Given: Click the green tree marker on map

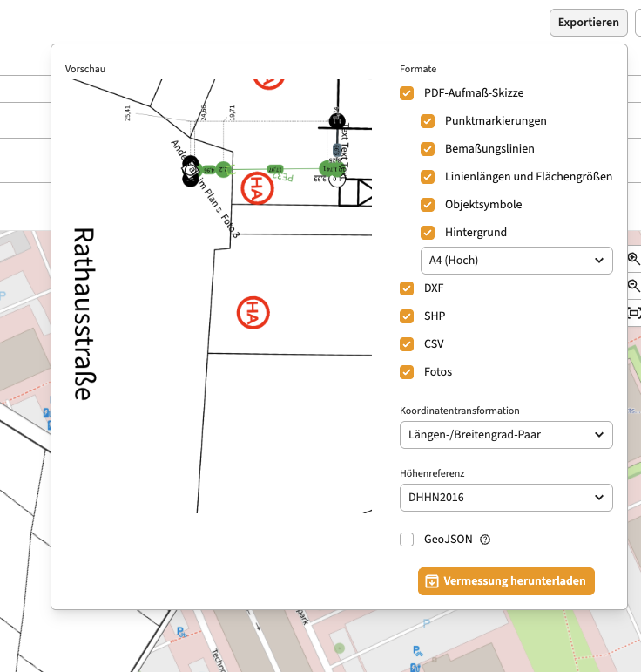Looking at the screenshot, I should (x=339, y=648).
